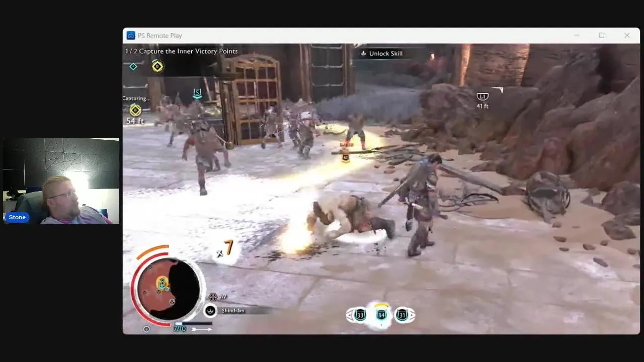Select the level 33 follower badge
The image size is (644, 362).
point(360,315)
